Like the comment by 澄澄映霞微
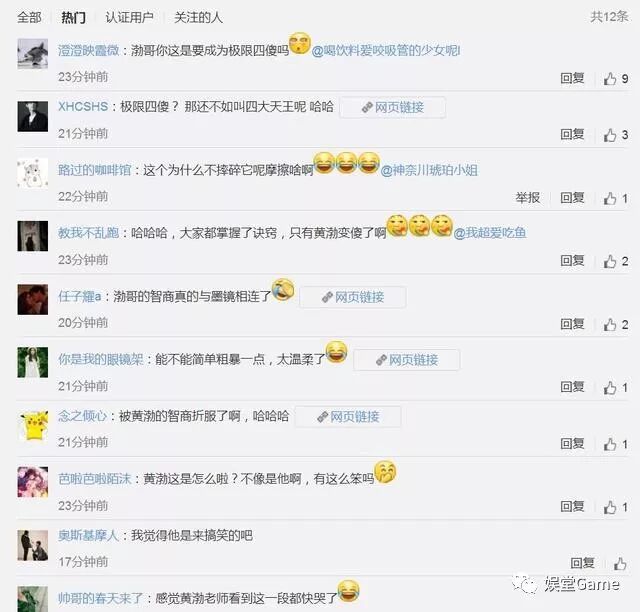The height and width of the screenshot is (612, 640). coord(616,78)
